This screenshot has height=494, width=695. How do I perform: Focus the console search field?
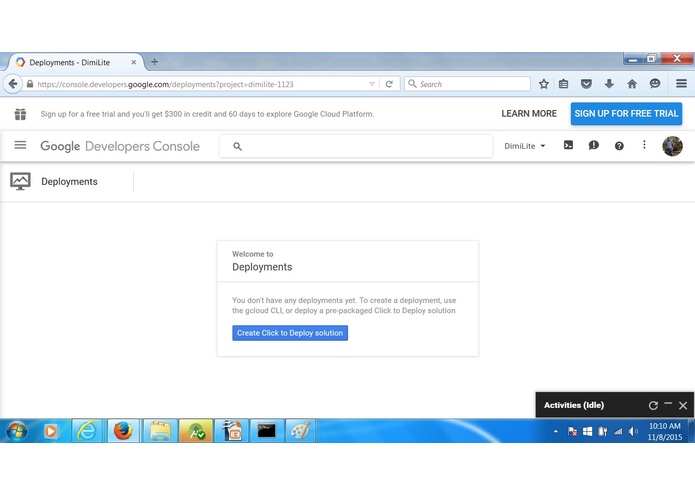(x=356, y=146)
